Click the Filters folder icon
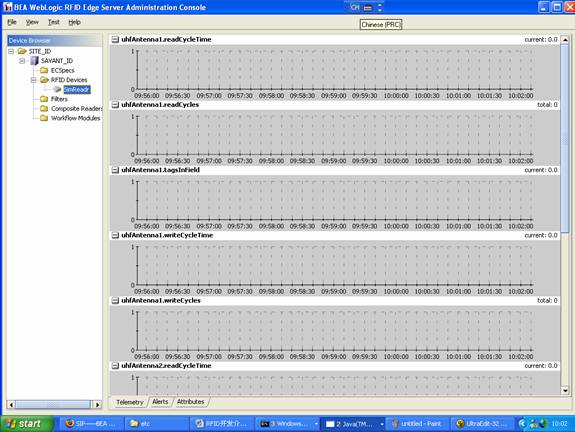 click(44, 99)
